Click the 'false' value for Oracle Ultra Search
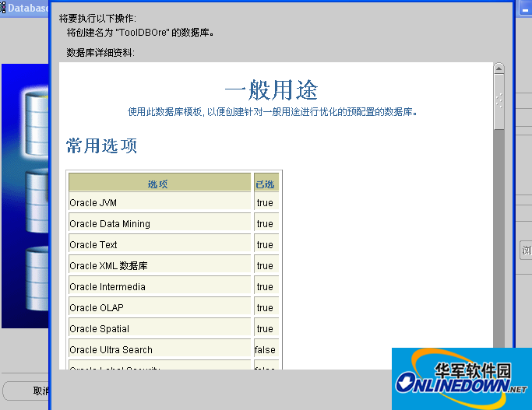Viewport: 532px width, 410px height. [265, 349]
